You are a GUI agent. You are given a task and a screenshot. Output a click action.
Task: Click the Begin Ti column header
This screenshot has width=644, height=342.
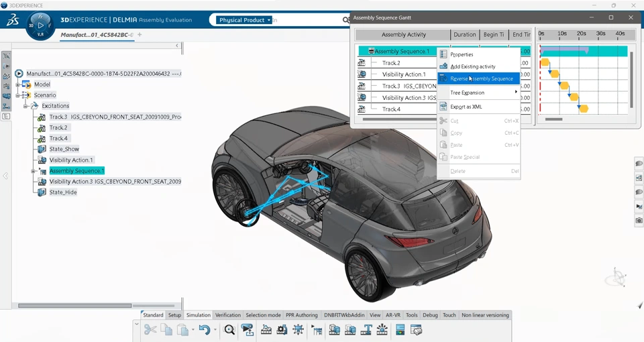coord(494,34)
